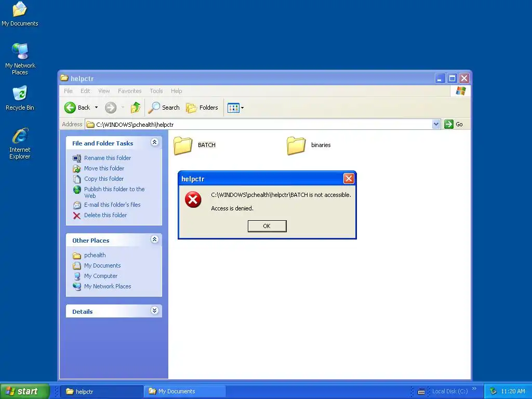Click the My Network Places sidebar icon

coord(77,287)
